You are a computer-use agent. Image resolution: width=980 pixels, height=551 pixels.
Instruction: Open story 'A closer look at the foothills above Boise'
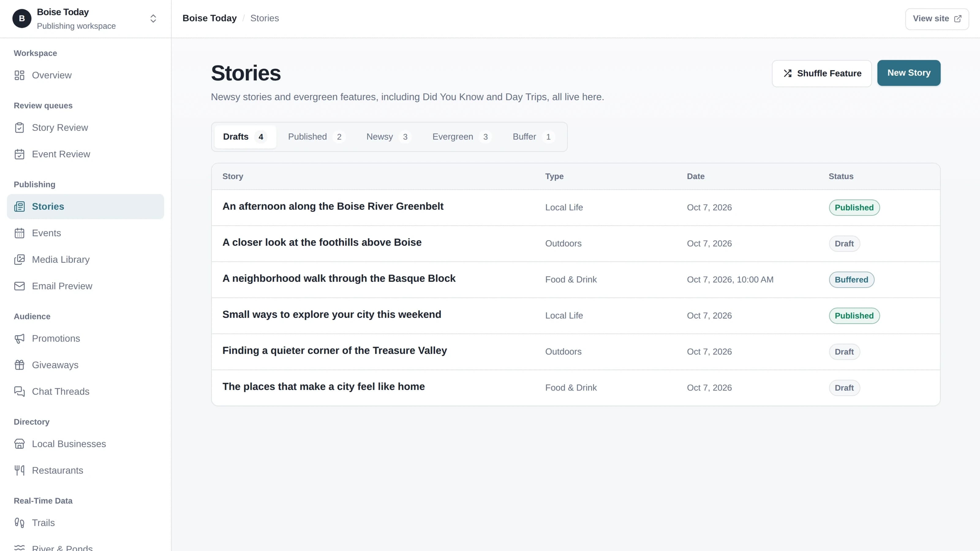click(322, 242)
